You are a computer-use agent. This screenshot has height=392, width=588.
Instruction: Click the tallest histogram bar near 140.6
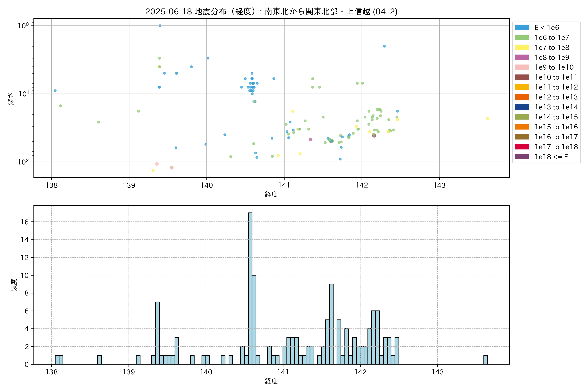[250, 287]
